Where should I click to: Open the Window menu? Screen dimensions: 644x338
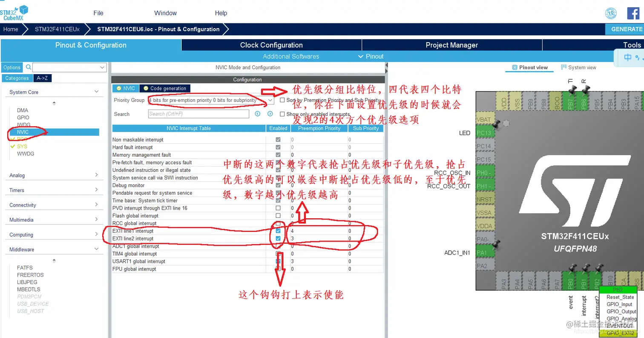pos(165,13)
